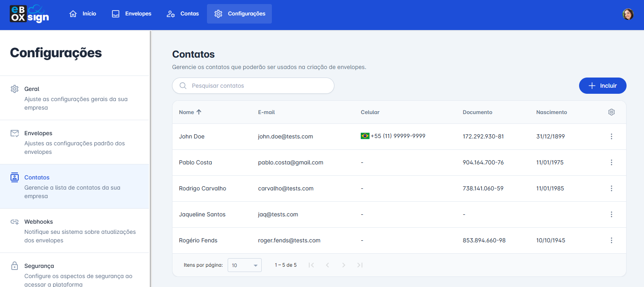The height and width of the screenshot is (287, 644).
Task: Click the next page arrow in pagination
Action: (x=343, y=265)
